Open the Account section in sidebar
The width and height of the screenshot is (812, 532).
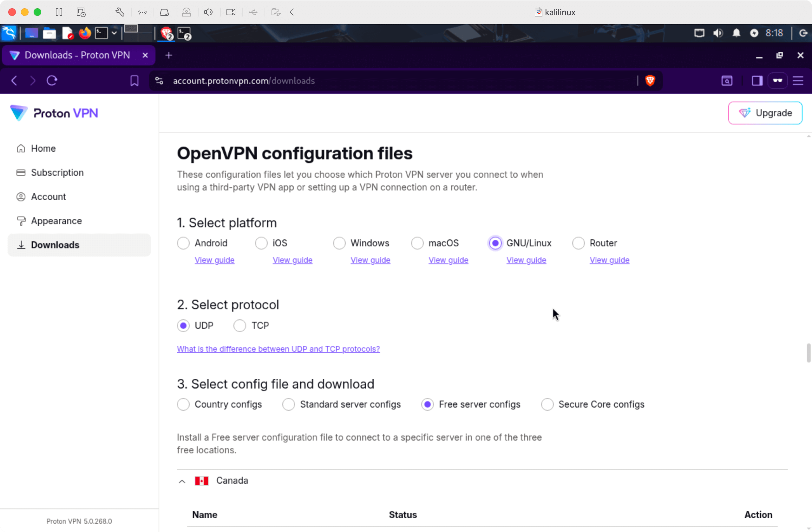click(49, 197)
